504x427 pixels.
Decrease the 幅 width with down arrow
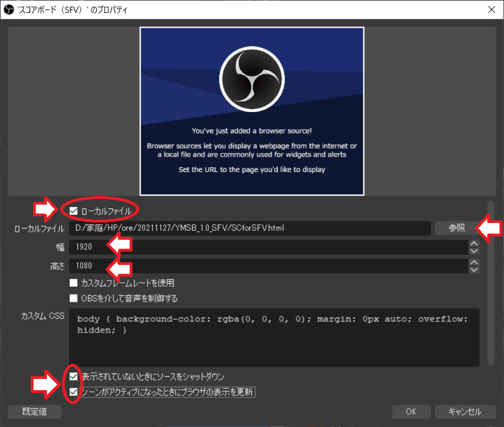click(474, 251)
